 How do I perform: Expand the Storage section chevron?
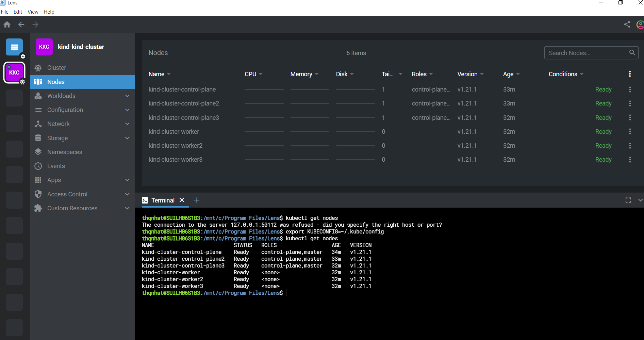tap(127, 138)
